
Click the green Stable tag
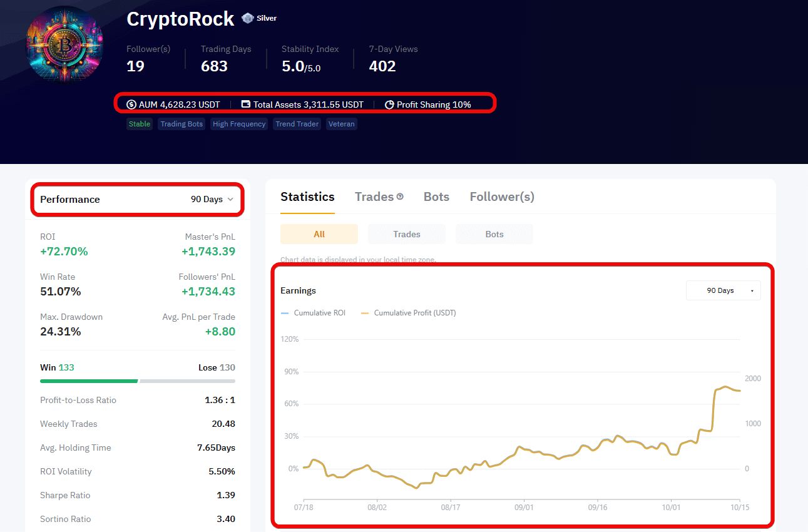click(140, 124)
